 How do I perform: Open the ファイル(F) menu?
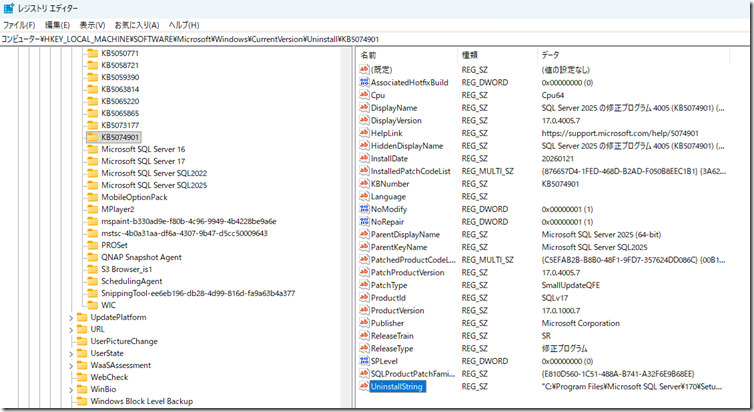point(19,24)
